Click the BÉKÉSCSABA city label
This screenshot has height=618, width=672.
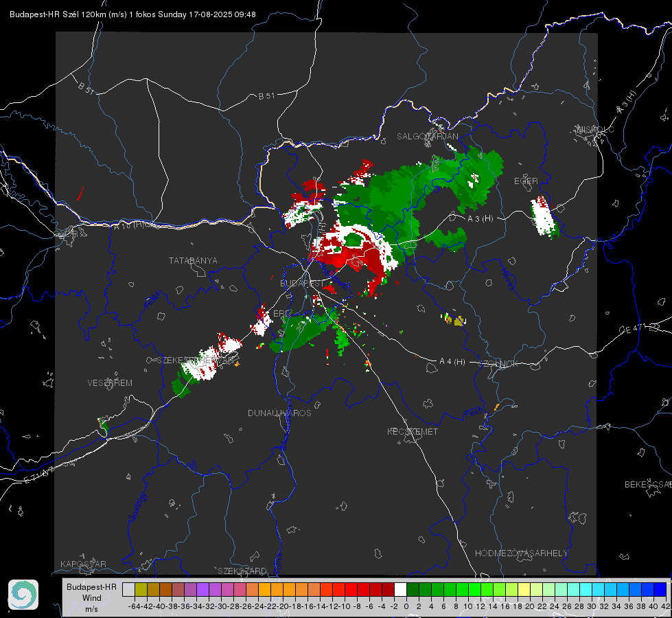click(x=648, y=484)
